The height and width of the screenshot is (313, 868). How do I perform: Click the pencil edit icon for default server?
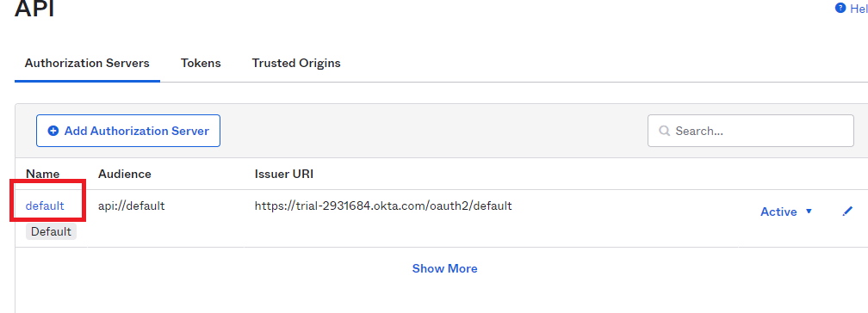847,212
